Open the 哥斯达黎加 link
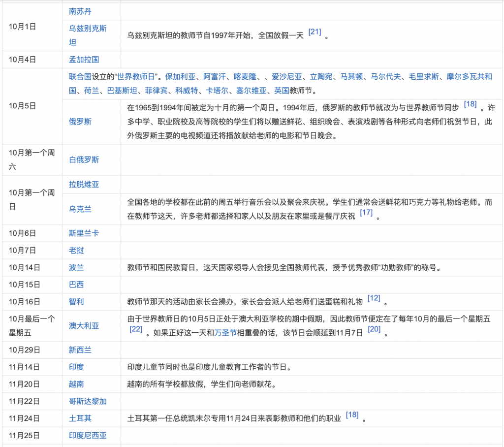The width and height of the screenshot is (504, 447). [88, 402]
